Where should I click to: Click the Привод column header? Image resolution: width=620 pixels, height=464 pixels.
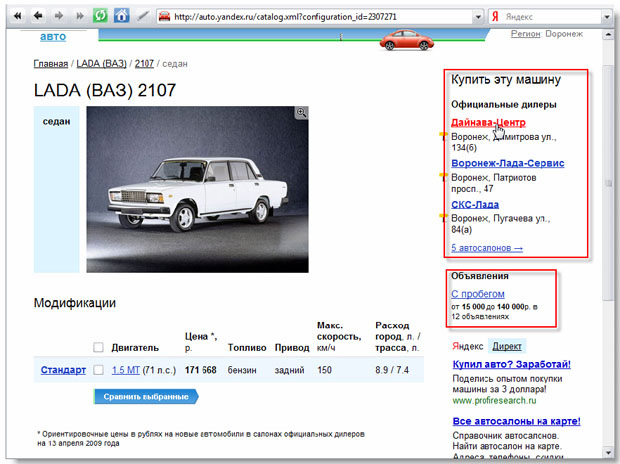pyautogui.click(x=292, y=348)
